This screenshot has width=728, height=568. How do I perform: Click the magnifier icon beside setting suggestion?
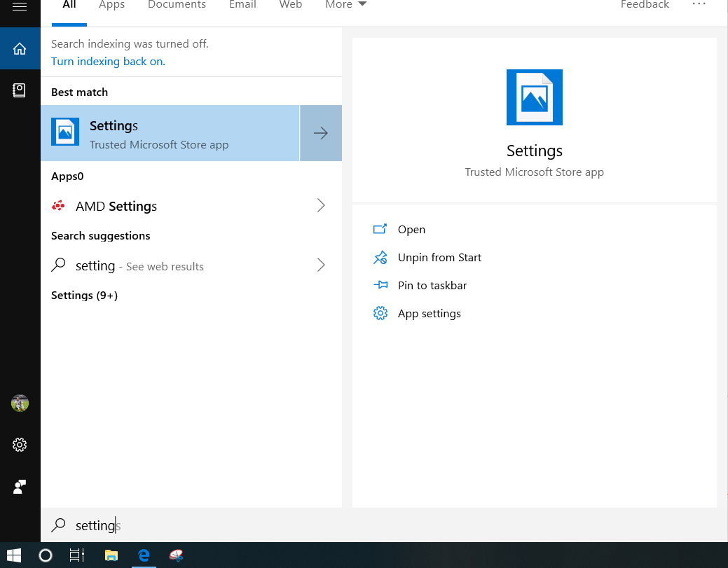[x=58, y=265]
